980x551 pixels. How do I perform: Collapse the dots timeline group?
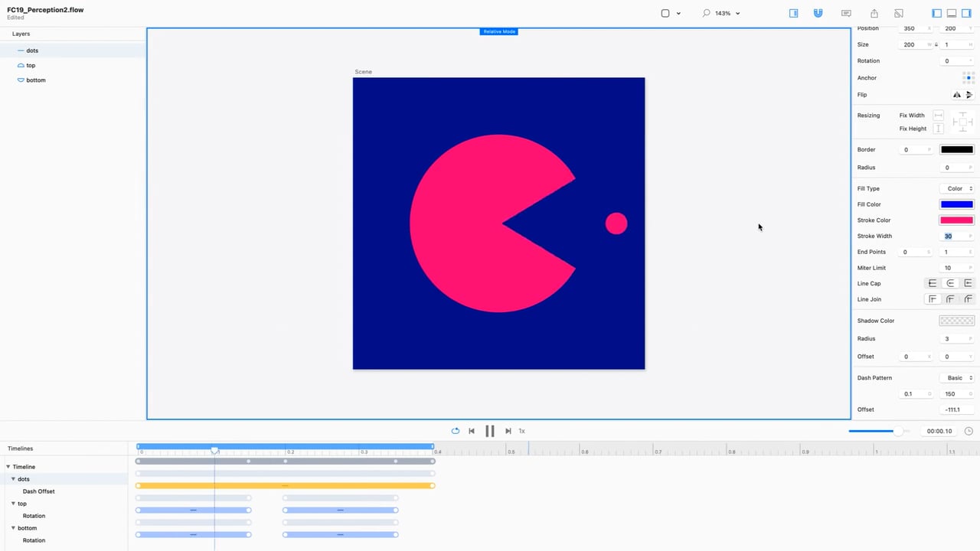[13, 479]
